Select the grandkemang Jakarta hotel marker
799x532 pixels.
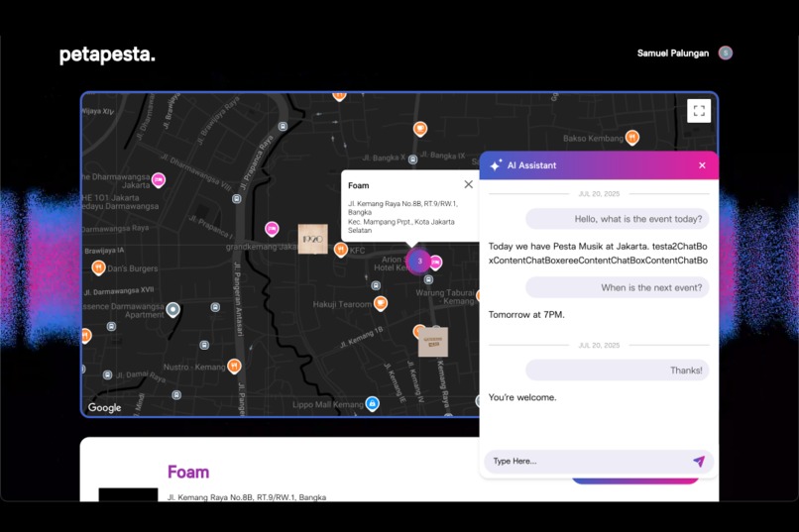272,229
